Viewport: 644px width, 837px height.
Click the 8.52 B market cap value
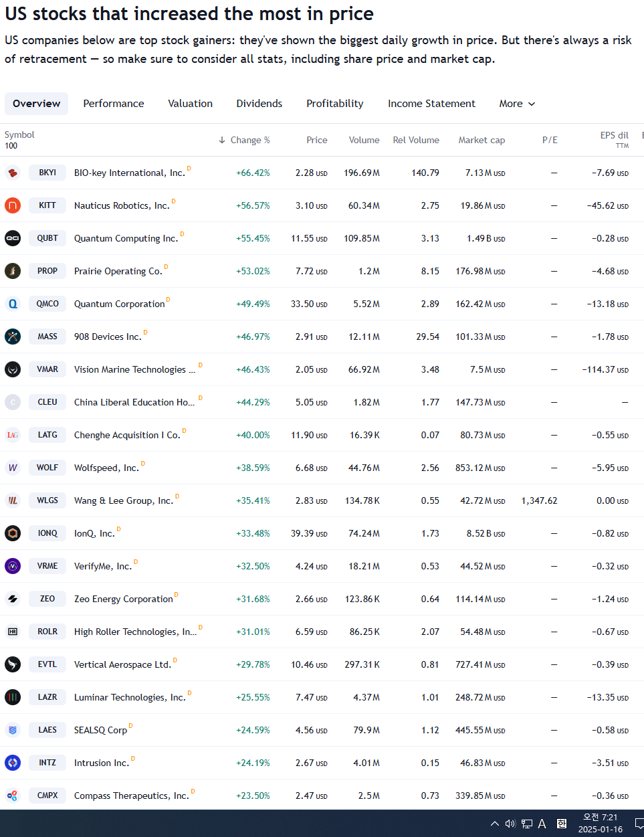point(486,533)
